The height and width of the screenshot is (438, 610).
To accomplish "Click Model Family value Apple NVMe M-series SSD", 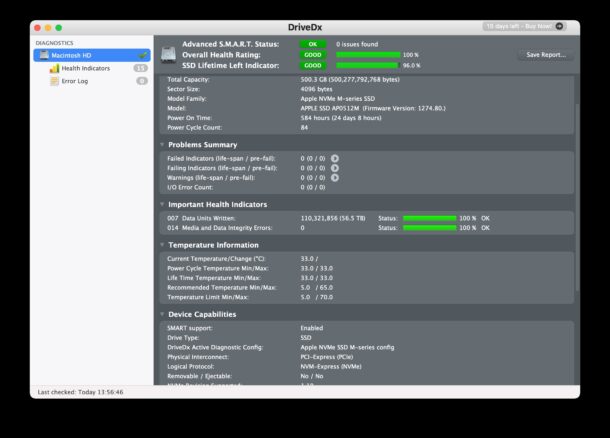I will click(338, 99).
